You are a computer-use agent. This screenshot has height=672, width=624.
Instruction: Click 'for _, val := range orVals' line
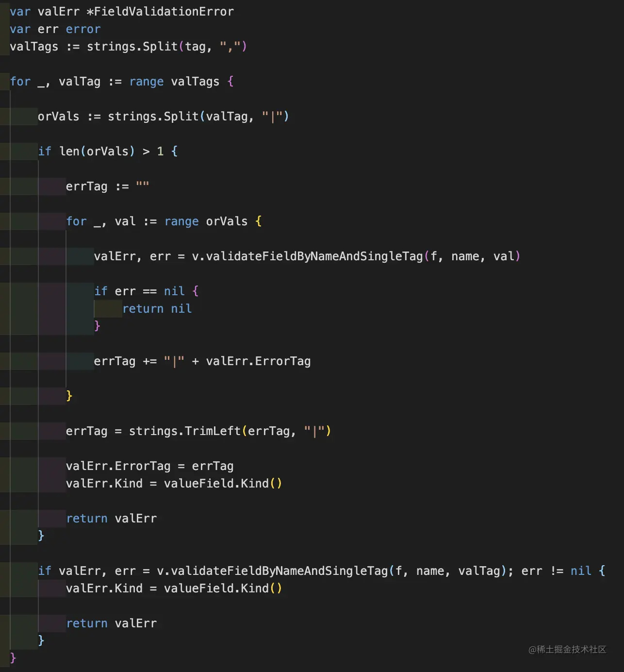(164, 221)
